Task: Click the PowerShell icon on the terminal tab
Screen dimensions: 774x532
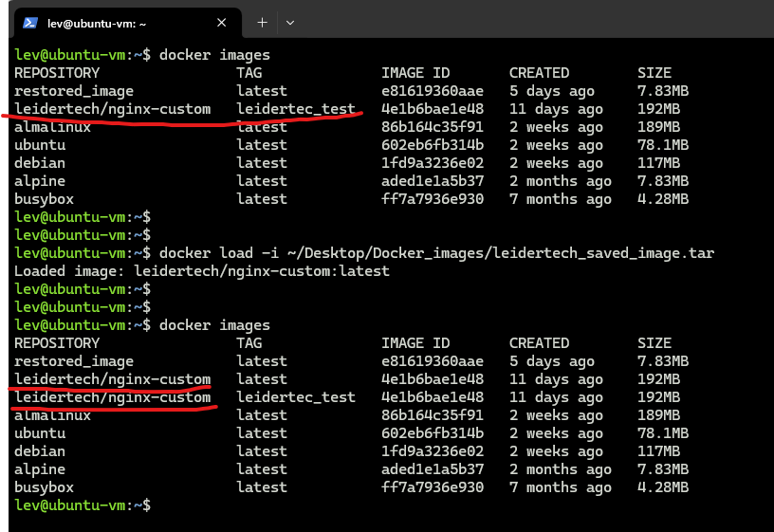Action: [x=30, y=23]
